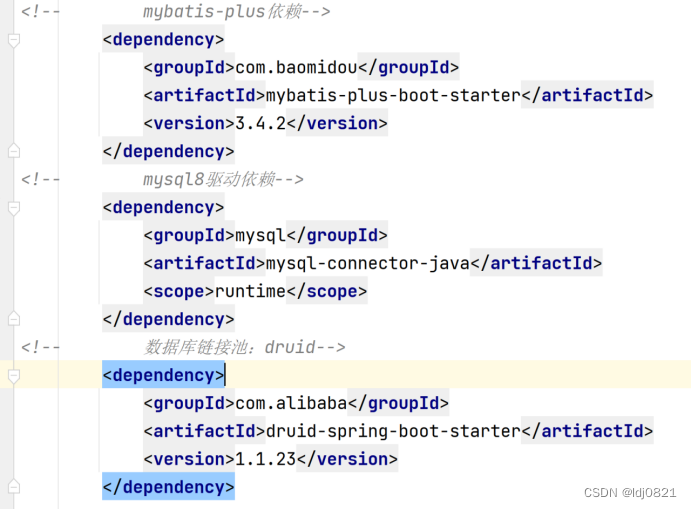Click the text mybatis-plus-boot-starter artifactId value
The height and width of the screenshot is (509, 692).
393,95
